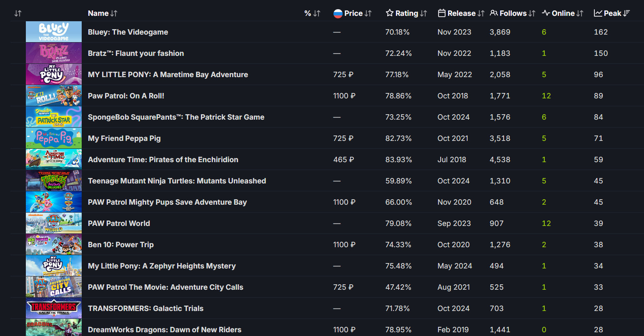The width and height of the screenshot is (644, 336).
Task: Sort by Follows using its arrows
Action: click(x=532, y=13)
